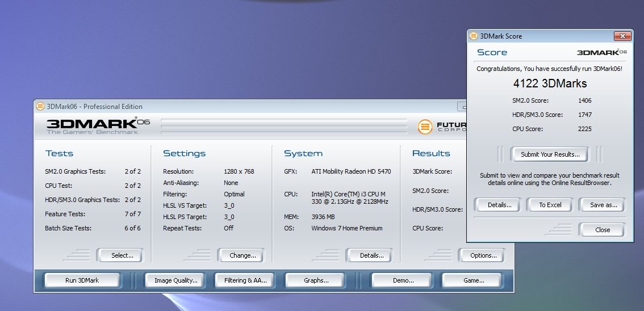Click ATI Mobility Radeon HD 5470 text
This screenshot has width=644, height=311.
[351, 171]
